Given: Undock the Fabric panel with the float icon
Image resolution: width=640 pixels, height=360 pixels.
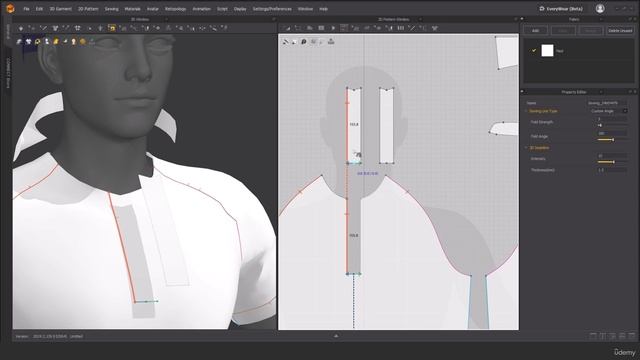Looking at the screenshot, I should [630, 19].
